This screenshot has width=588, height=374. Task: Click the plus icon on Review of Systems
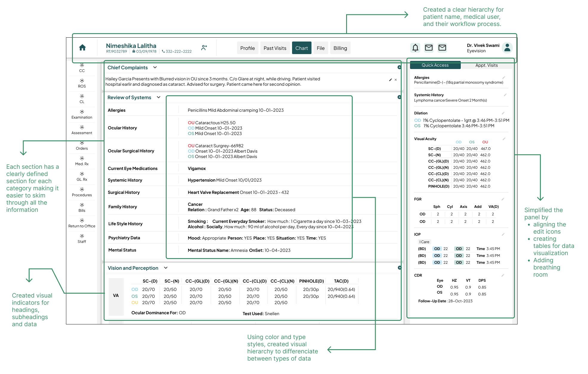click(x=399, y=97)
